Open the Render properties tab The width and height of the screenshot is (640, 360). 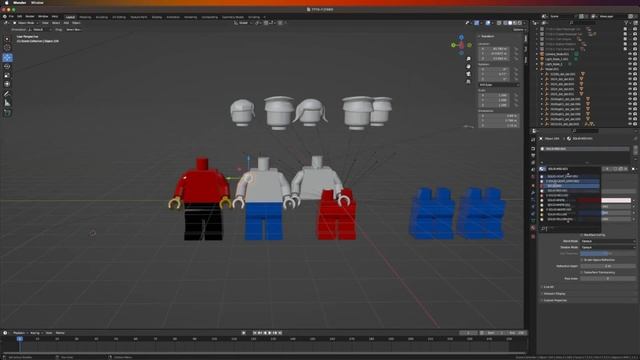point(533,149)
